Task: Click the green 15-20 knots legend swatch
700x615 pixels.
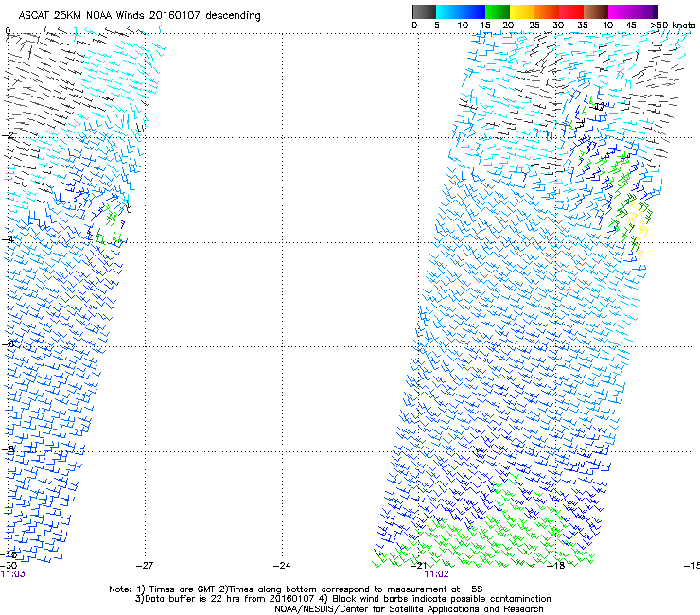Action: (x=498, y=11)
